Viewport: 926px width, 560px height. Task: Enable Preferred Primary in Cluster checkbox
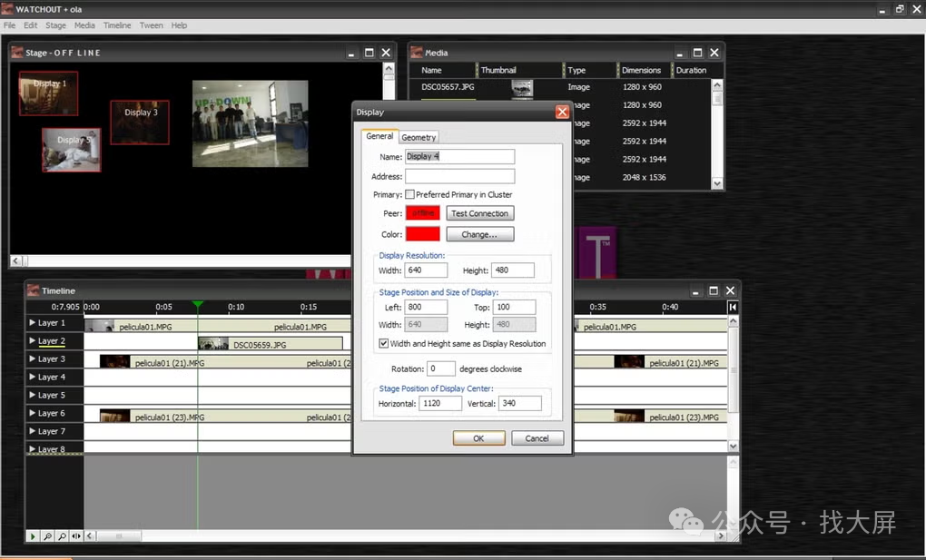(x=410, y=194)
